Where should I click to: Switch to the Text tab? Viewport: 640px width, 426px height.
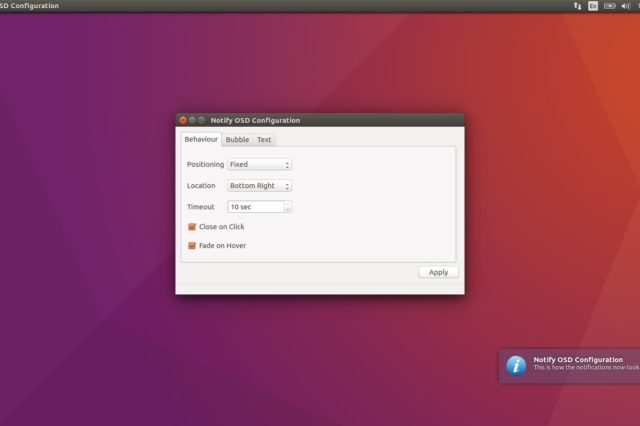pyautogui.click(x=264, y=140)
